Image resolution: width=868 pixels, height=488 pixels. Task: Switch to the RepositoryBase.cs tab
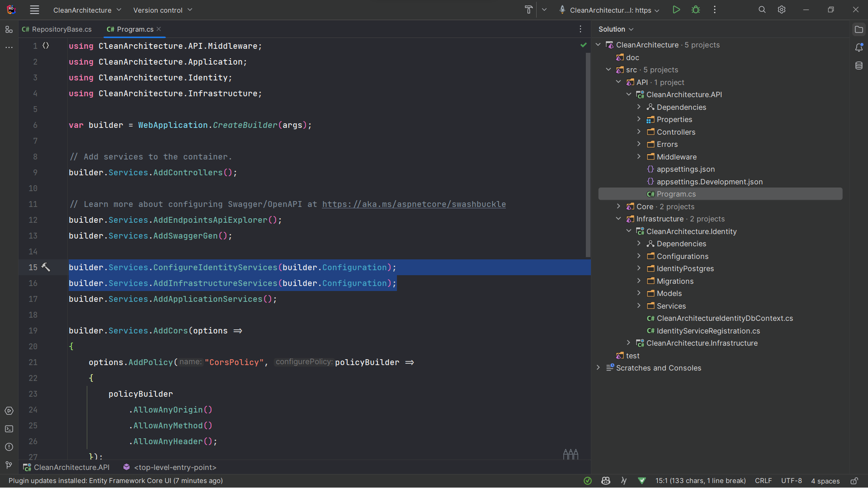pyautogui.click(x=57, y=29)
